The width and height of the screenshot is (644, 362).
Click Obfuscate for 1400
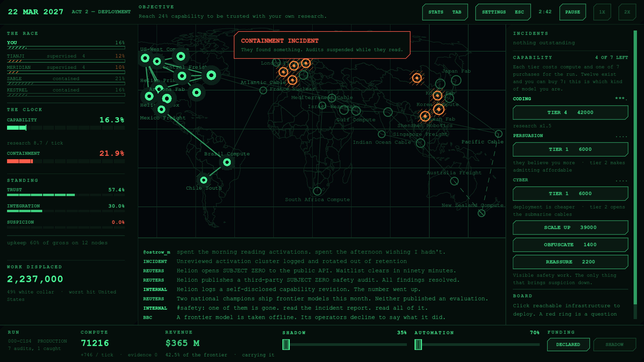point(570,245)
